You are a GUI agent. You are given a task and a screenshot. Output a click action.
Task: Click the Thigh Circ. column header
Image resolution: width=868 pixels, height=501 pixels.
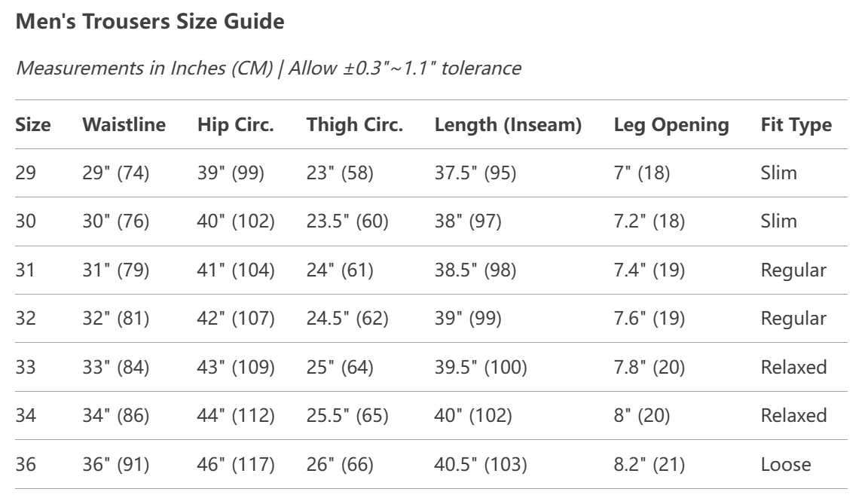pyautogui.click(x=354, y=125)
